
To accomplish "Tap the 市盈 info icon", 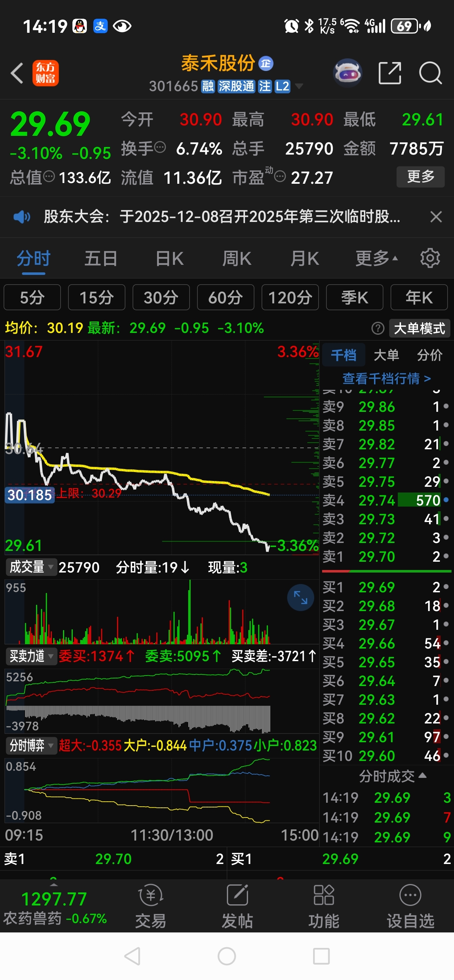I will pyautogui.click(x=280, y=177).
